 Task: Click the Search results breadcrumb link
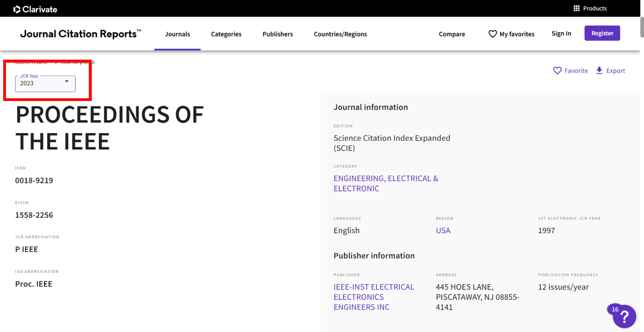pos(31,62)
